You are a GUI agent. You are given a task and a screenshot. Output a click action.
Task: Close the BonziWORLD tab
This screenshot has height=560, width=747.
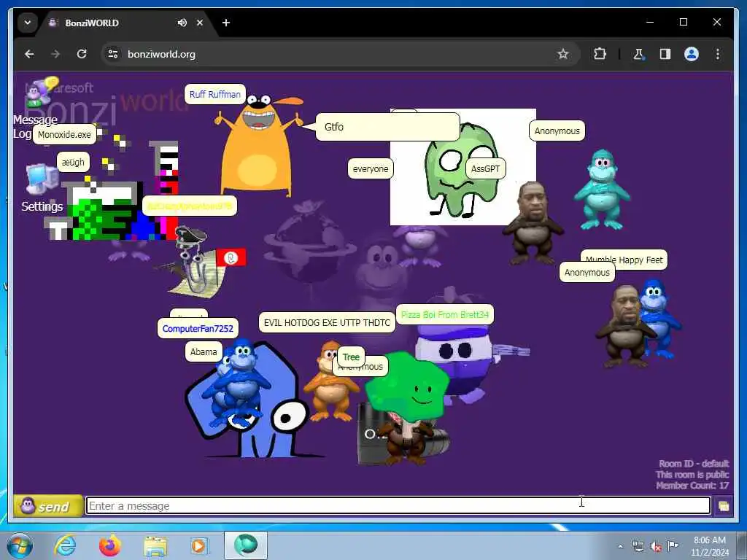(x=200, y=23)
